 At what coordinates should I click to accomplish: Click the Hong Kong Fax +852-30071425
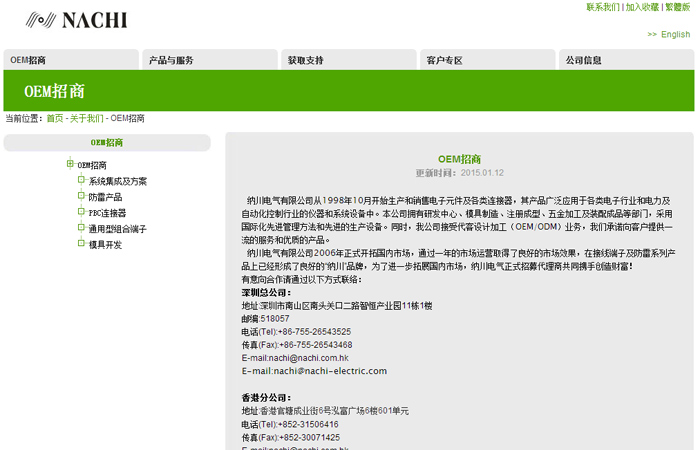point(309,438)
